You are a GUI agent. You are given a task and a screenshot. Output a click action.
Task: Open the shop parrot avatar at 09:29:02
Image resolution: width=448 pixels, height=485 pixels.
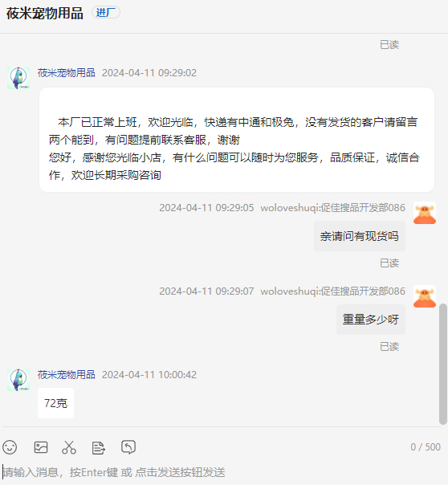(18, 78)
